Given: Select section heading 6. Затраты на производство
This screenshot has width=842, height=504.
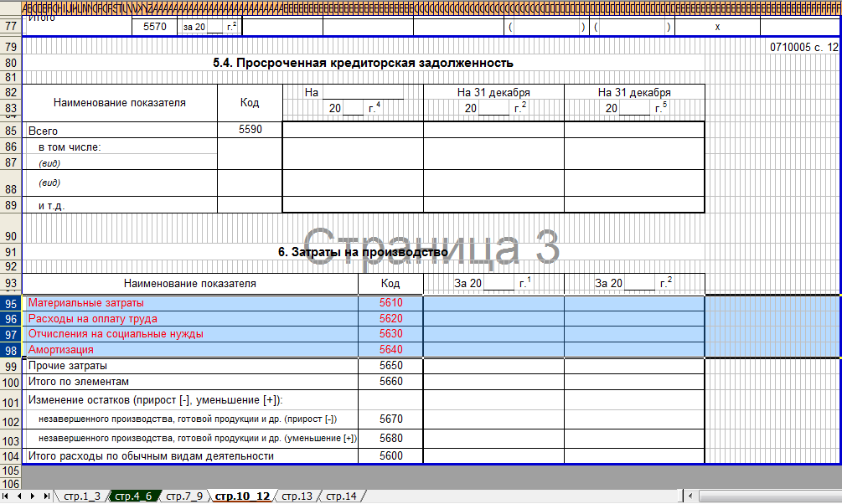Looking at the screenshot, I should tap(363, 252).
